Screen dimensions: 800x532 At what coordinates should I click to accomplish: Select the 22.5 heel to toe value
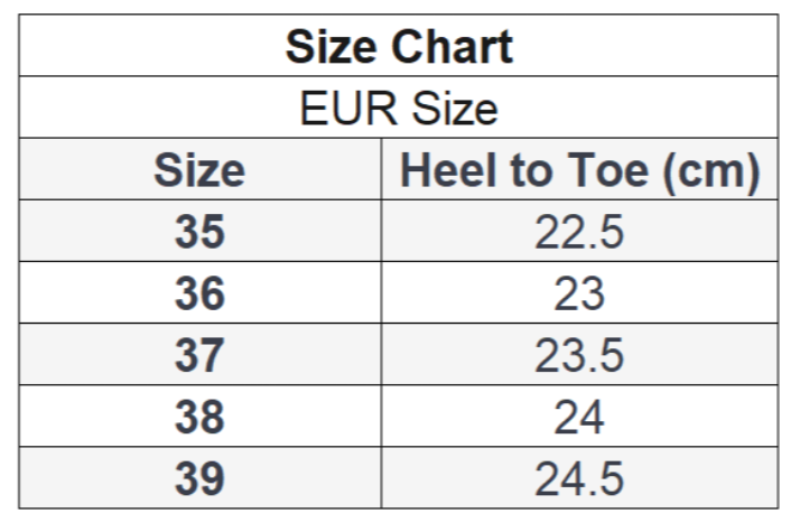579,232
